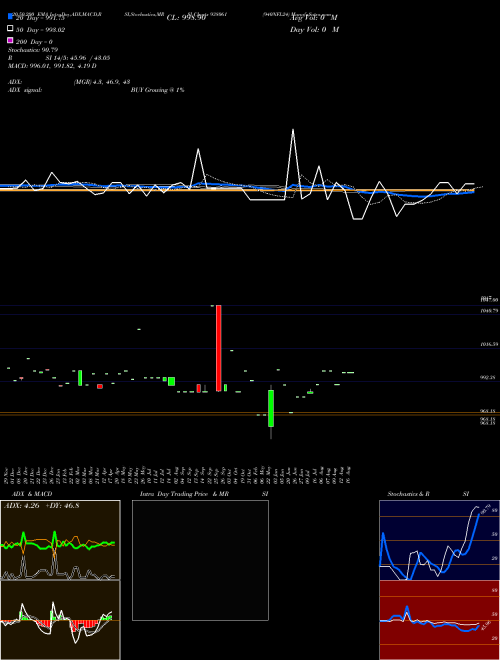The image size is (500, 660).
Task: Open the ADX indicator chart panel
Action: coord(60,540)
